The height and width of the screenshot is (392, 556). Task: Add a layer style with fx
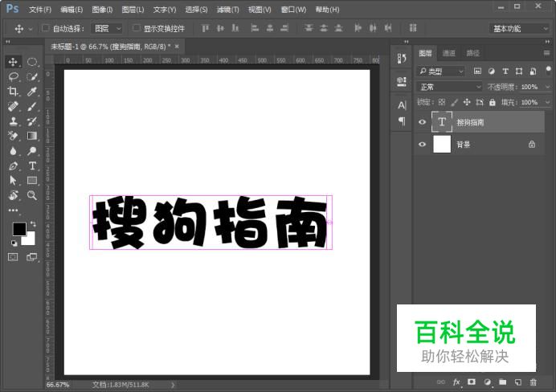tap(456, 382)
